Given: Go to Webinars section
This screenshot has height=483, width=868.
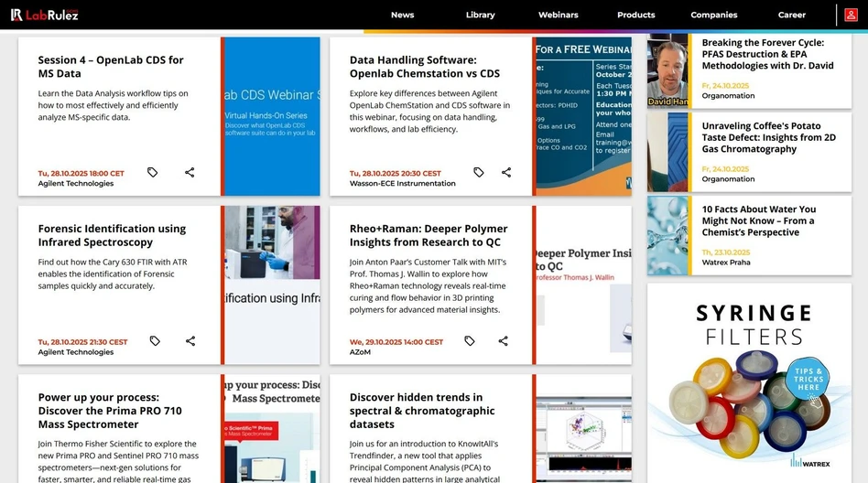Looking at the screenshot, I should 558,15.
